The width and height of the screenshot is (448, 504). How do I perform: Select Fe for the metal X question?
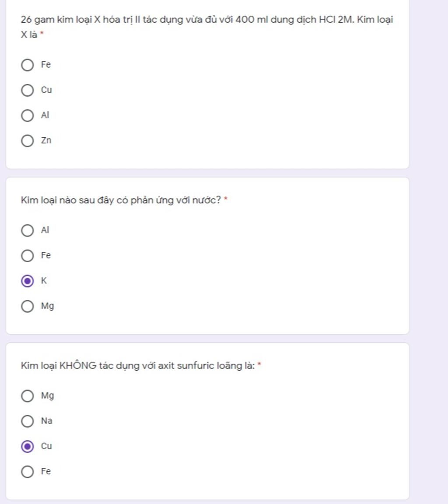pos(27,65)
